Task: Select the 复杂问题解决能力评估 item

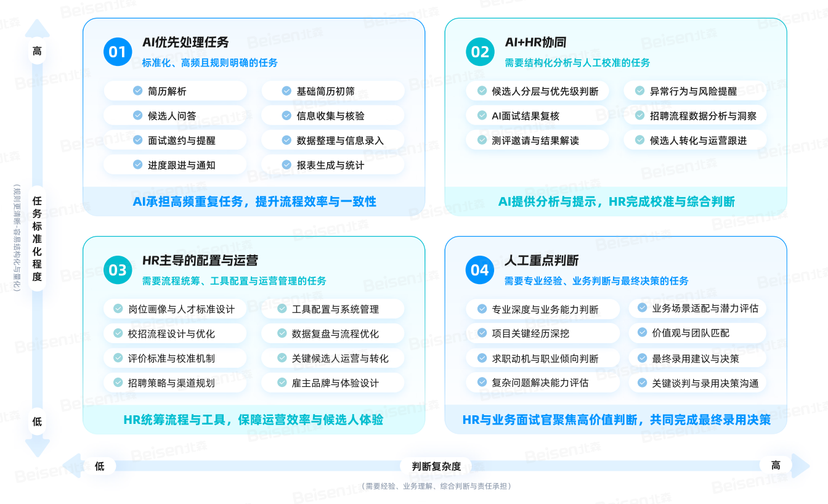Action: 543,383
